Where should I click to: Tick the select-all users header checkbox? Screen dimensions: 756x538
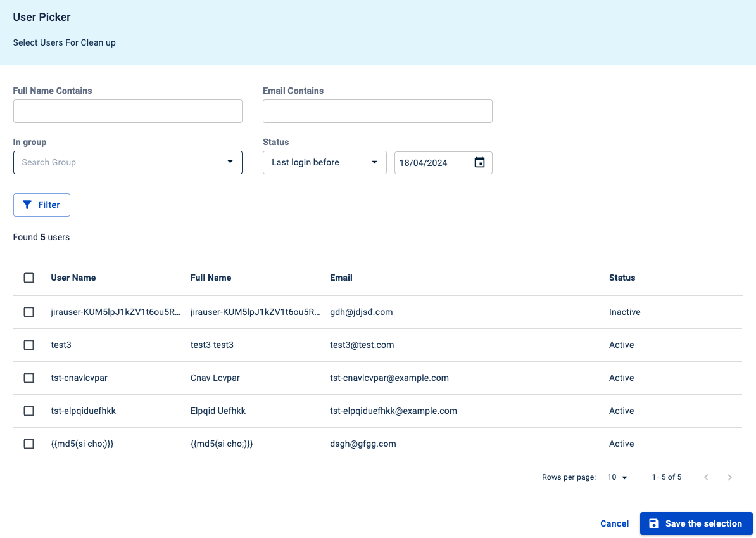point(28,278)
